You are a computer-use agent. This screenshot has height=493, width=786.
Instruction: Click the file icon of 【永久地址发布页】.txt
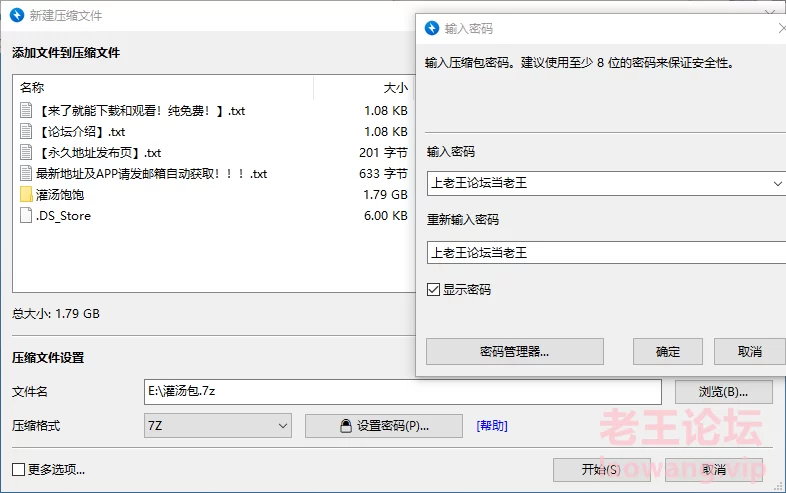(x=26, y=152)
